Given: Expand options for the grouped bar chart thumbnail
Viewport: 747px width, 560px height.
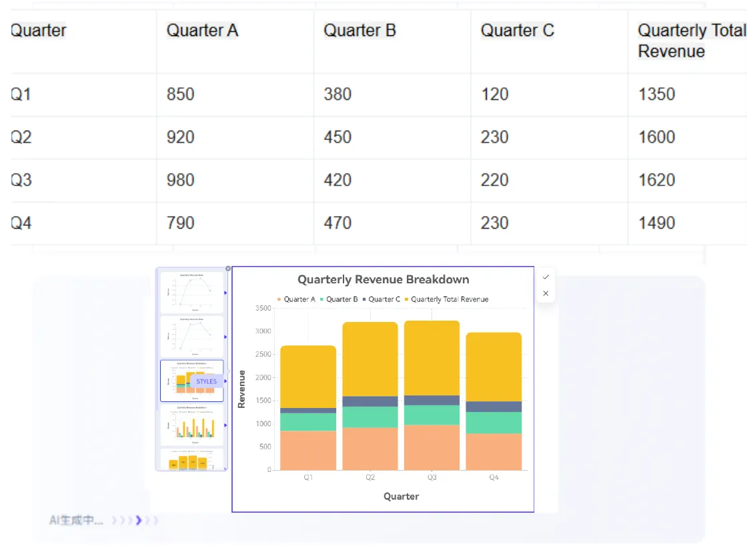Looking at the screenshot, I should (225, 425).
